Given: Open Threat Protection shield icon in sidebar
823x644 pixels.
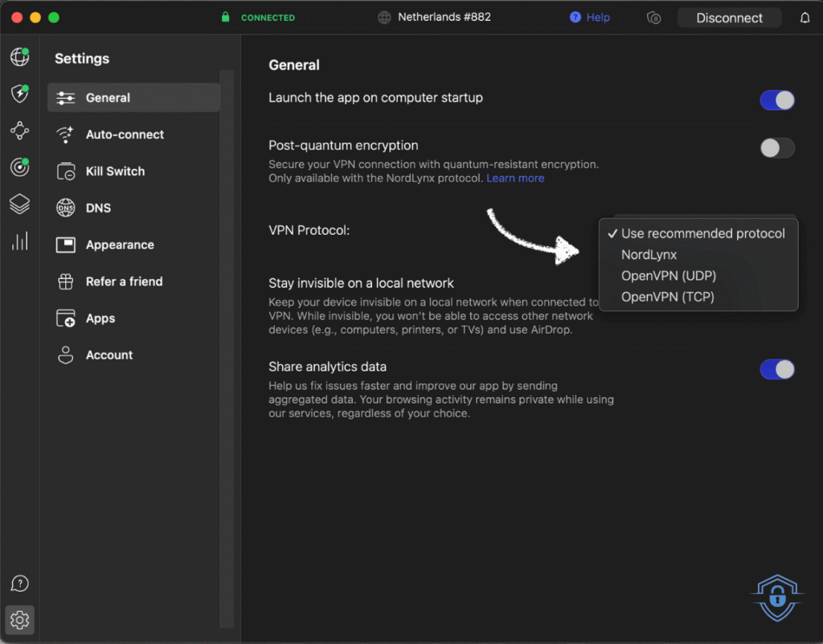Looking at the screenshot, I should pyautogui.click(x=20, y=93).
